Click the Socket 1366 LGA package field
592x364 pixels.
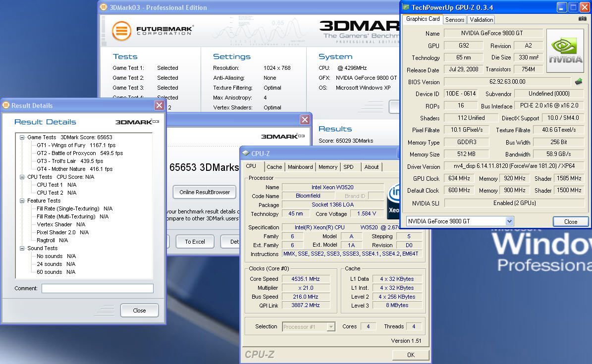(332, 205)
